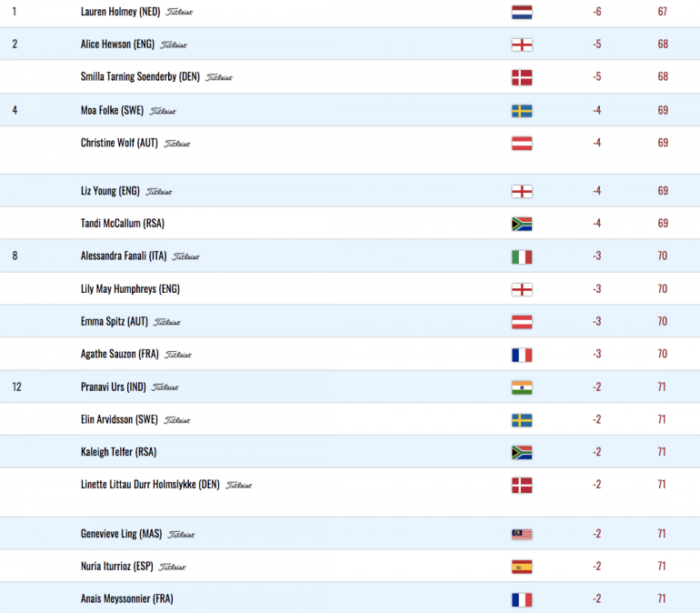700x613 pixels.
Task: Click the Titleist logo next to Alice Hewson
Action: tap(174, 45)
